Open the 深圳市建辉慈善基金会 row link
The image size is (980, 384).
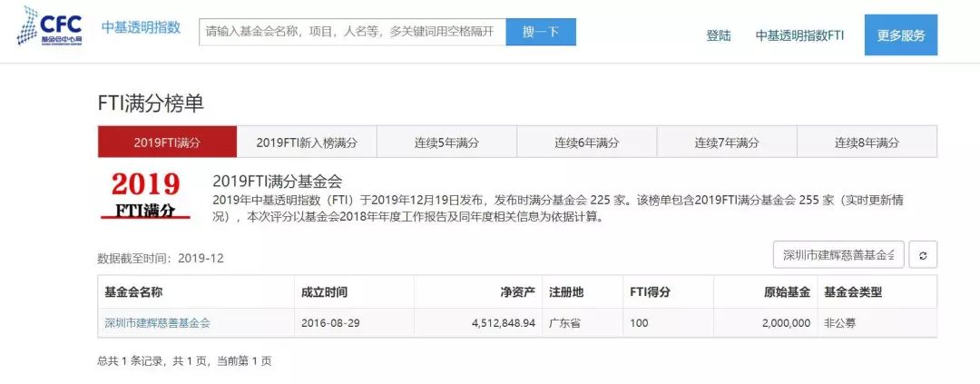point(158,323)
